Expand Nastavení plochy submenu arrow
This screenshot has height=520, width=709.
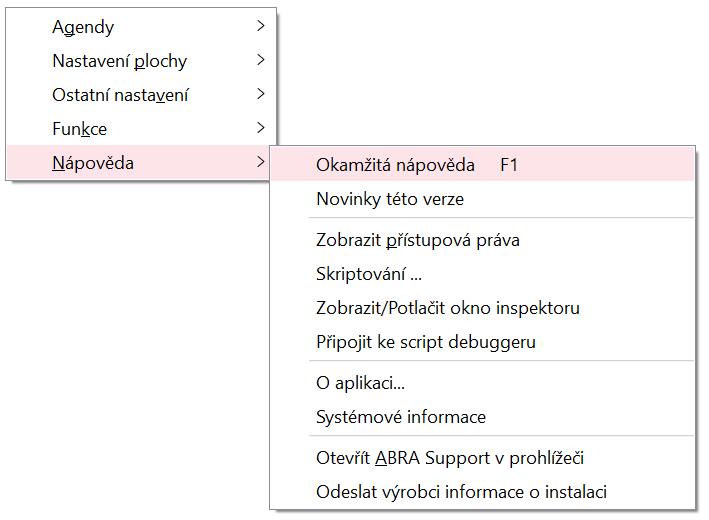click(260, 61)
